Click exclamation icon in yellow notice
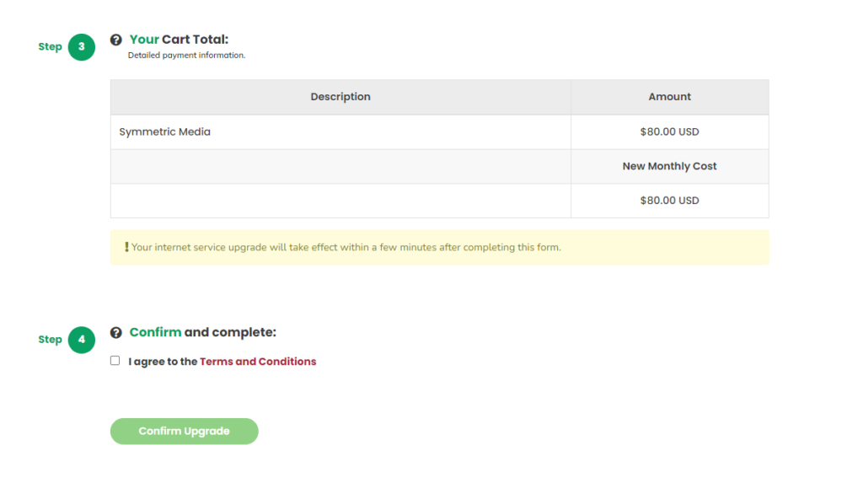 126,247
